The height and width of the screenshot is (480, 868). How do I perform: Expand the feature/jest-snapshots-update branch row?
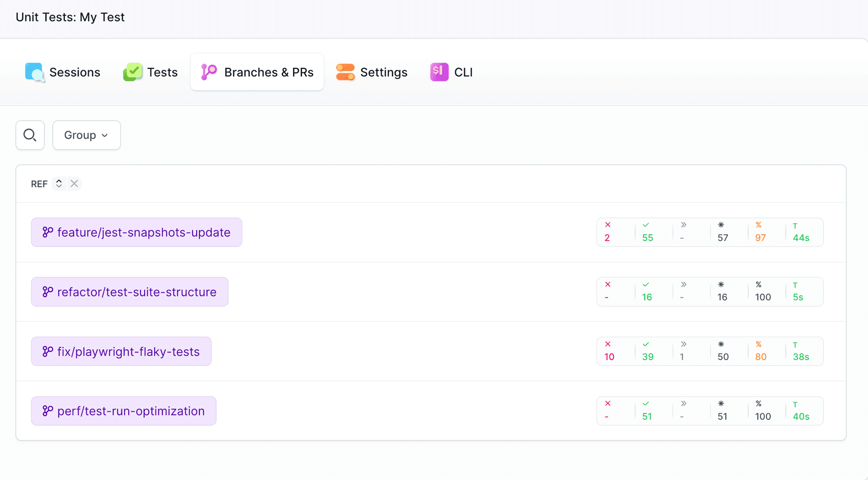click(137, 232)
